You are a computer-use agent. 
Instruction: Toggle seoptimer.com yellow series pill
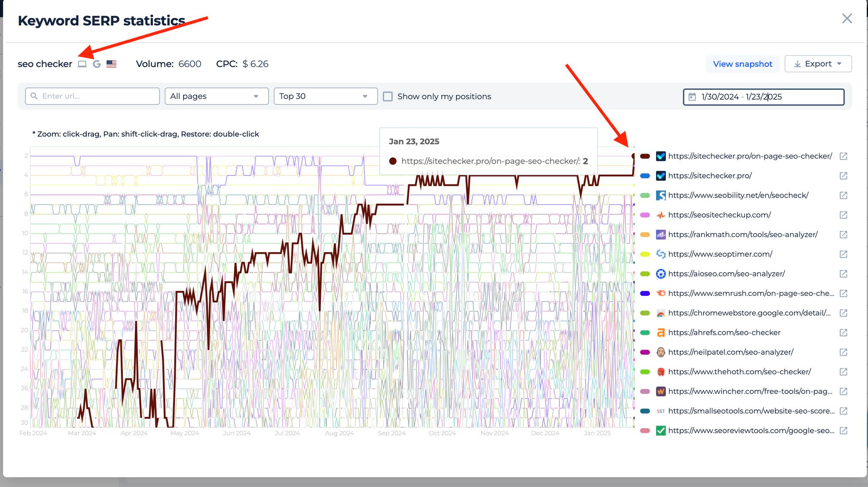pos(645,254)
